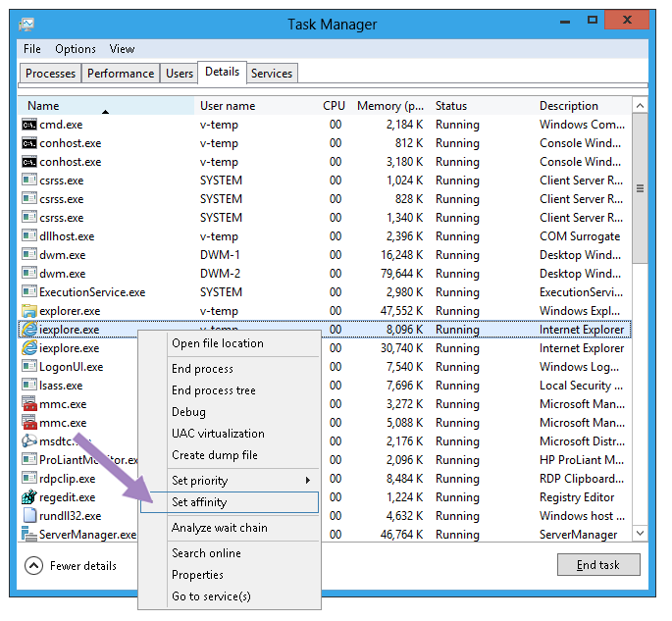Sort processes by the Name column
This screenshot has width=672, height=621.
pos(43,106)
